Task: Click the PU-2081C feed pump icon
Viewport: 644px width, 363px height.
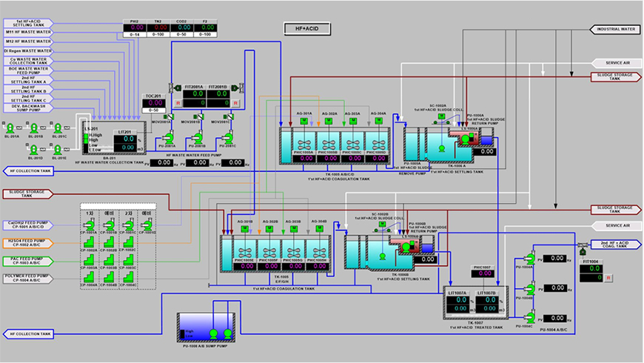Action: 227,137
